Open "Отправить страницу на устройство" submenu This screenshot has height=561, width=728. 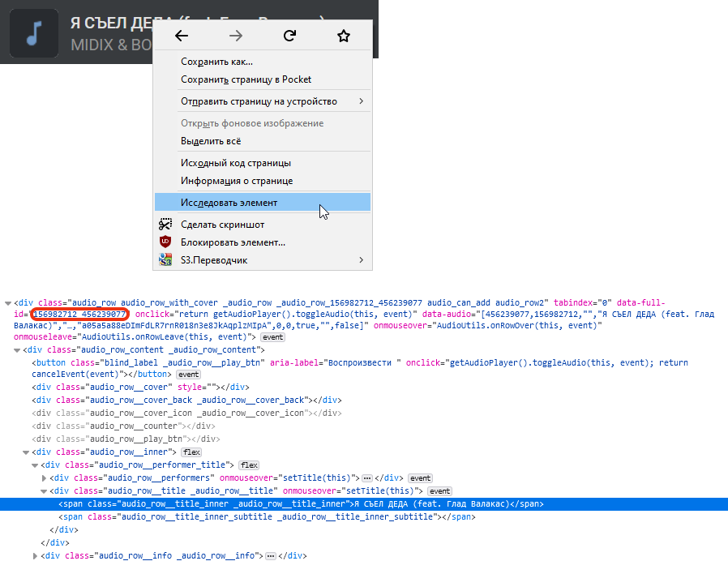259,101
